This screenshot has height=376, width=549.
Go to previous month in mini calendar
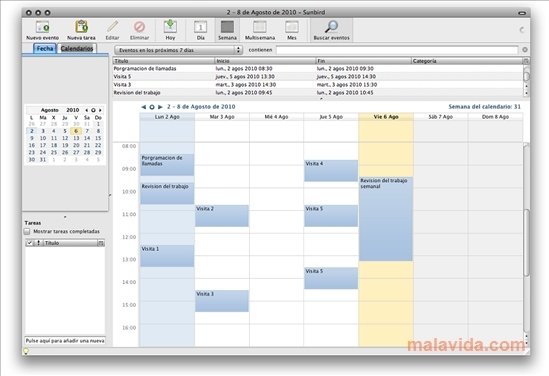pos(87,110)
